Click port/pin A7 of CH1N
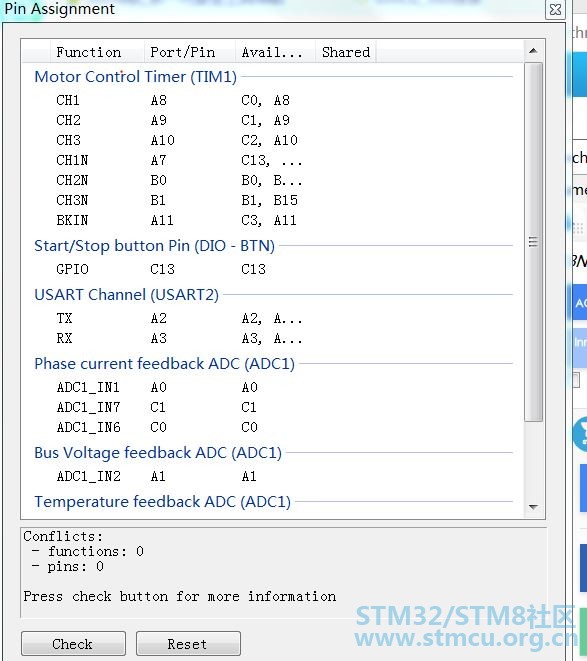Viewport: 587px width, 661px height. 159,160
